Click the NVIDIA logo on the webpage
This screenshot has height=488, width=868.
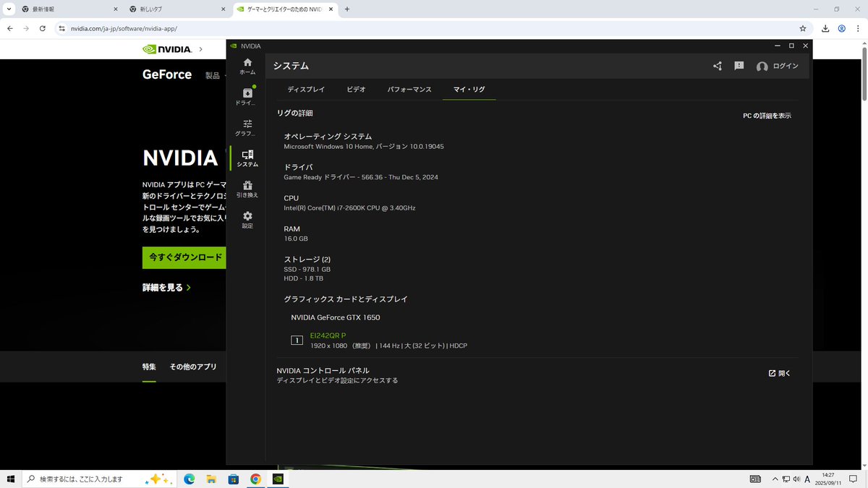tap(167, 49)
